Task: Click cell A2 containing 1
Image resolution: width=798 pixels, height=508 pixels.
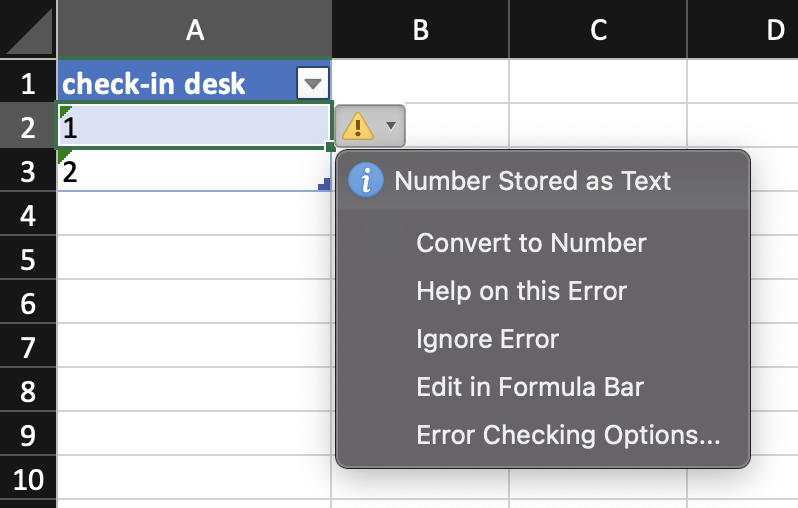Action: coord(190,127)
